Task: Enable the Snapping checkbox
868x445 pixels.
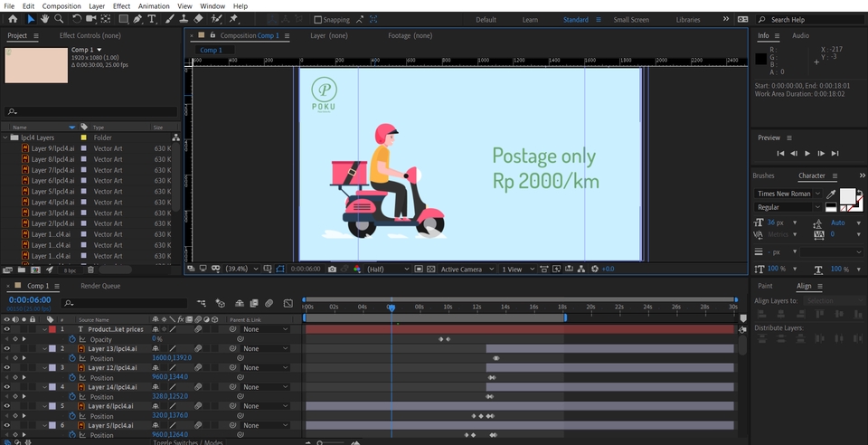Action: click(318, 20)
